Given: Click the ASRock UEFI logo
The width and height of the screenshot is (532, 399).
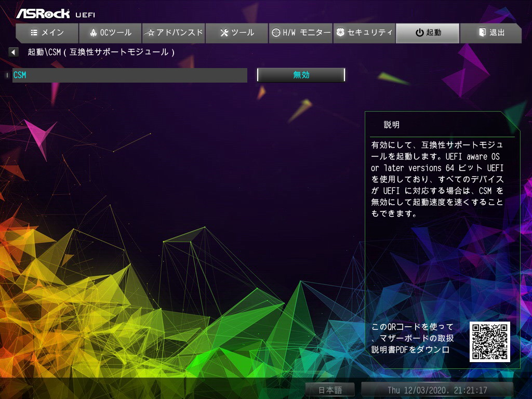Looking at the screenshot, I should (56, 14).
